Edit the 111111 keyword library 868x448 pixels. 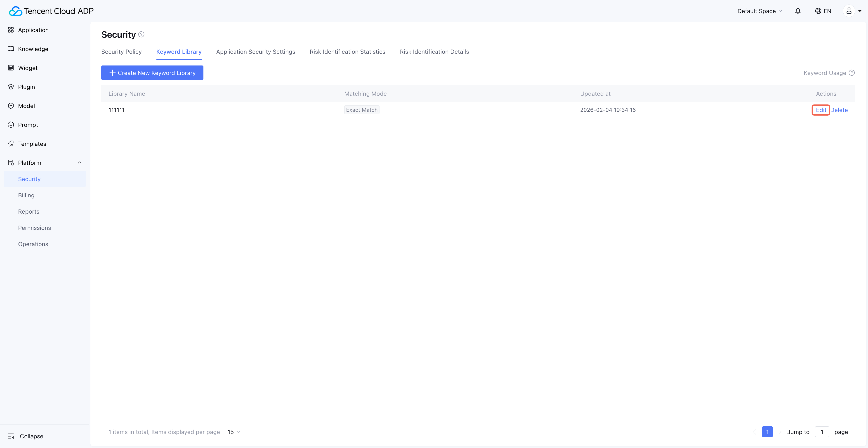(821, 110)
